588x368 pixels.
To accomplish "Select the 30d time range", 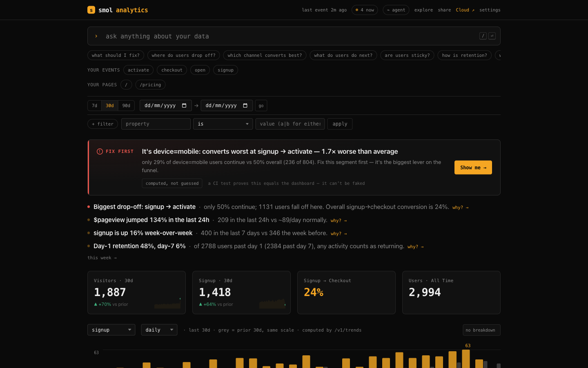I will 110,105.
